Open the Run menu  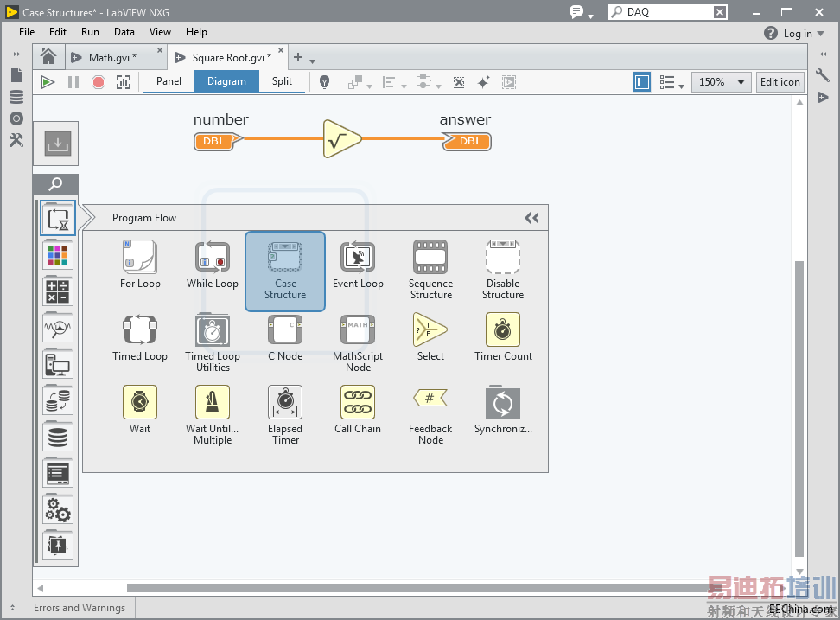click(90, 32)
